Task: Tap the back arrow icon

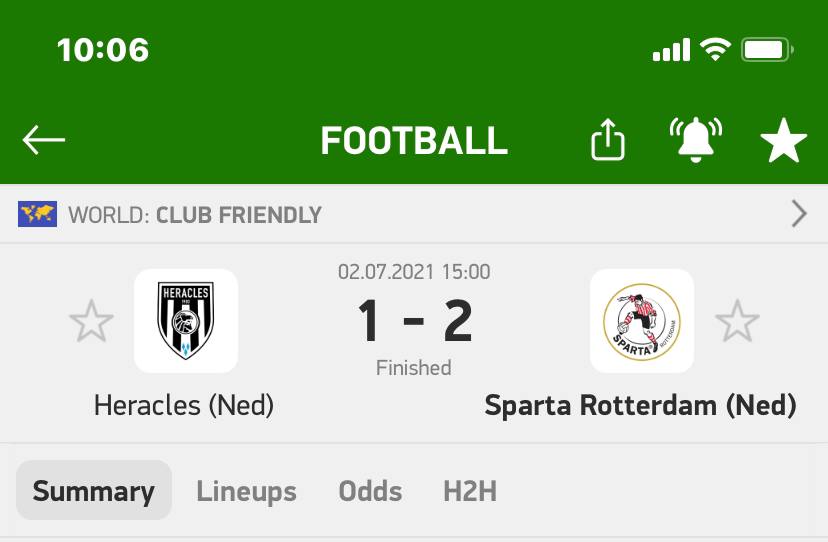Action: [44, 140]
